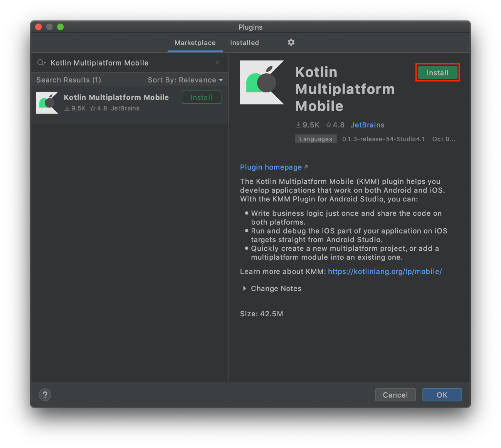
Task: Open the plugins settings gear menu
Action: coord(291,42)
